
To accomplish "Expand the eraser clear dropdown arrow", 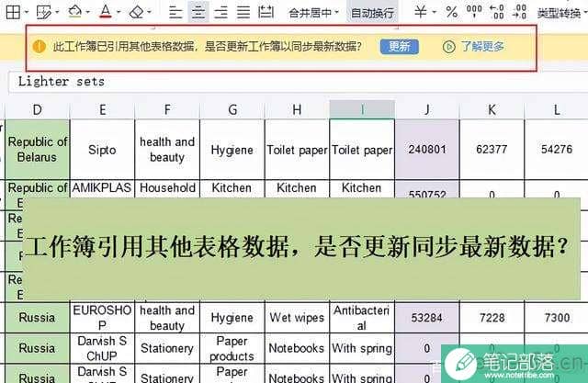I will tap(149, 12).
